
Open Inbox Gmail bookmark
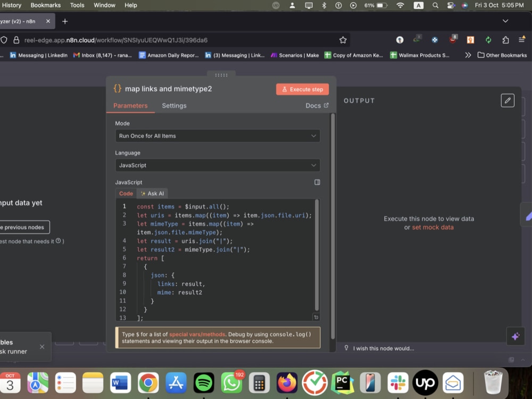tap(103, 55)
